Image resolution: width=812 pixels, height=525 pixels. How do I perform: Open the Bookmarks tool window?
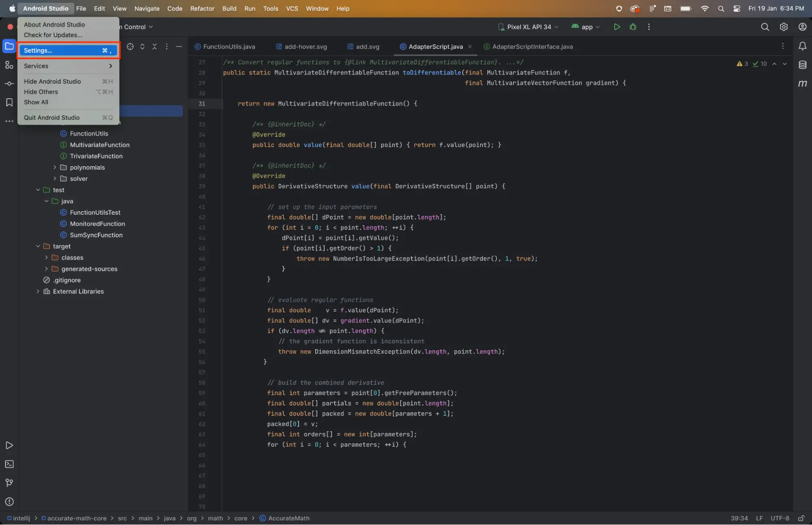tap(9, 102)
